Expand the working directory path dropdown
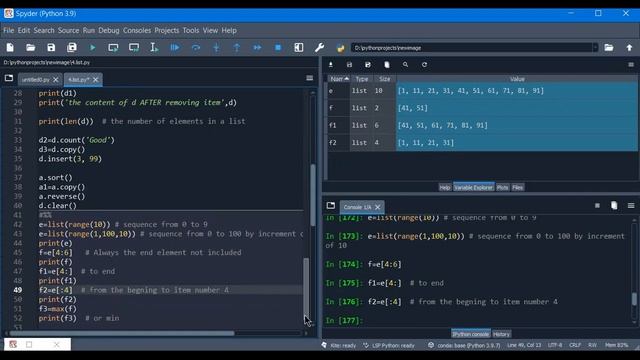Viewport: 640px width, 360px height. coord(596,48)
